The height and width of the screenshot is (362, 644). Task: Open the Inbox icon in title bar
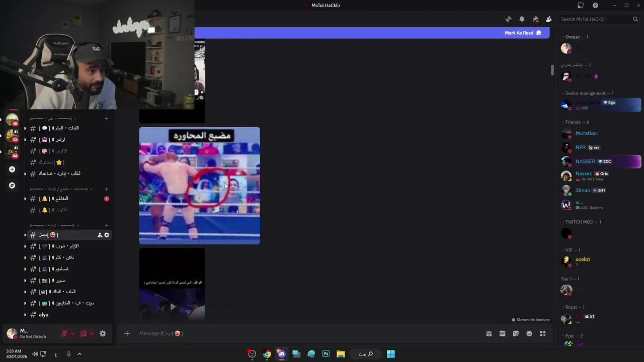(x=581, y=6)
